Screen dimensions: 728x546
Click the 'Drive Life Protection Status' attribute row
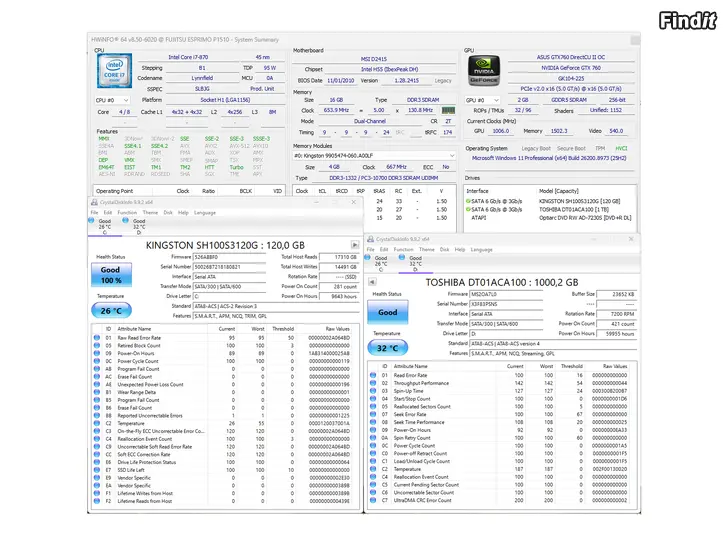click(225, 462)
